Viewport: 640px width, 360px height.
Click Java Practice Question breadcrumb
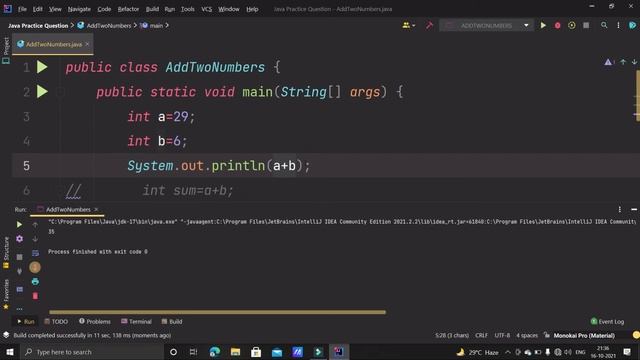click(38, 25)
